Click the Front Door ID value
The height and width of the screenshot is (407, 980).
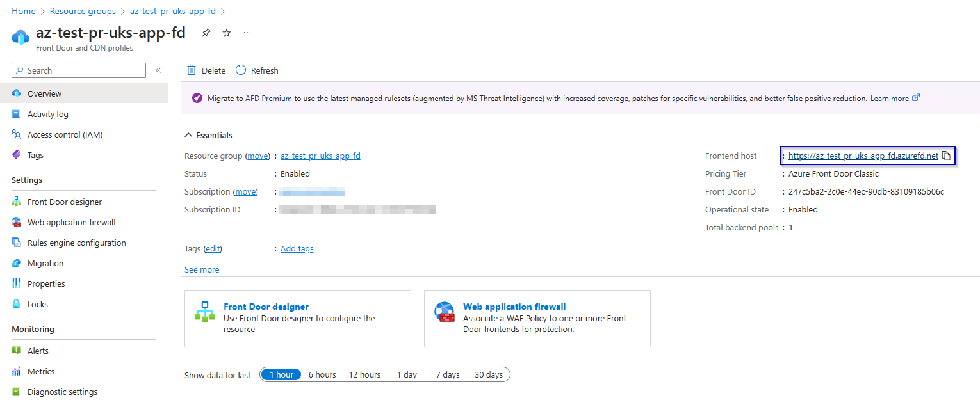point(866,191)
